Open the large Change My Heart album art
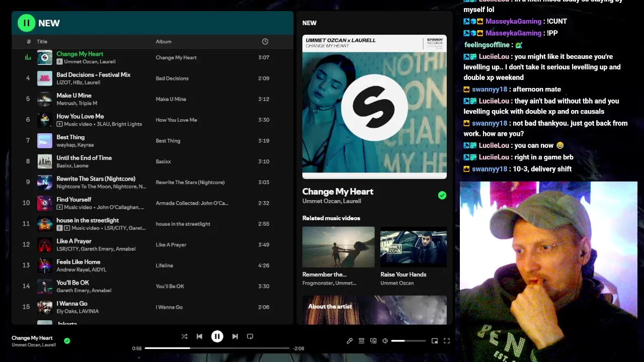 point(374,107)
